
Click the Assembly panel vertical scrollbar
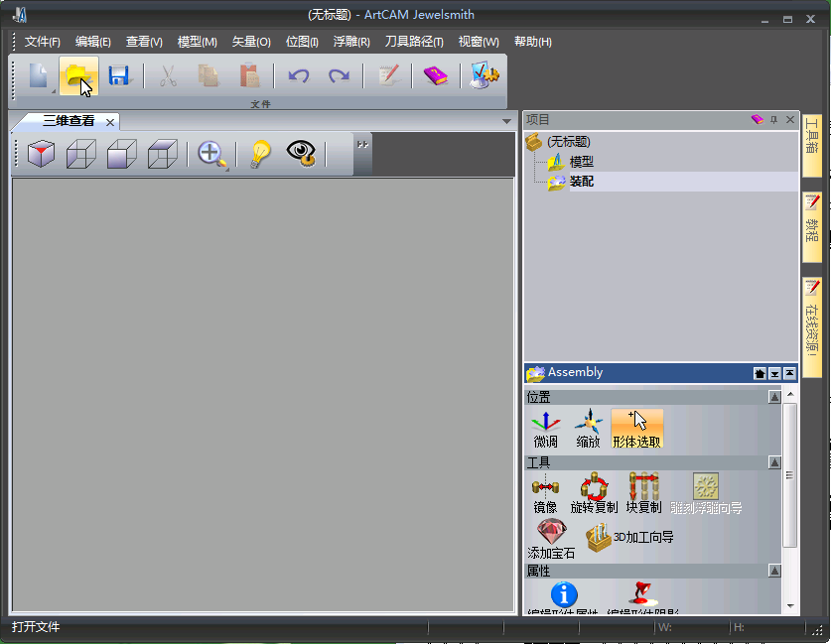tap(789, 476)
